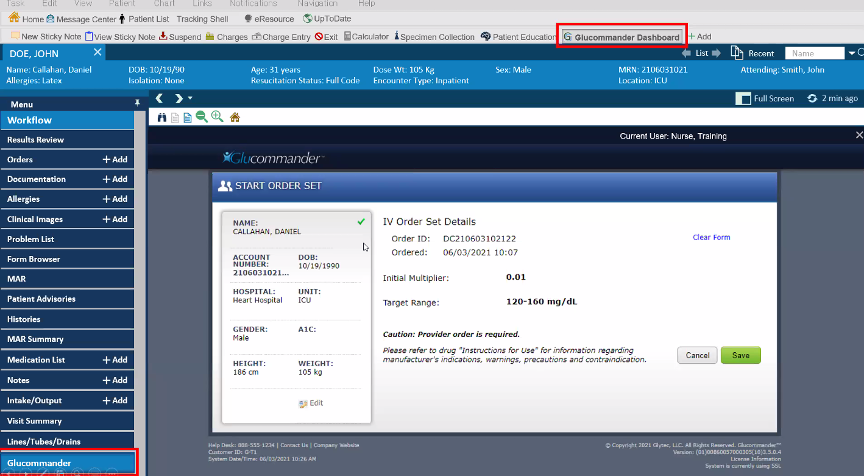
Task: Add Clinical Images
Action: tap(115, 219)
